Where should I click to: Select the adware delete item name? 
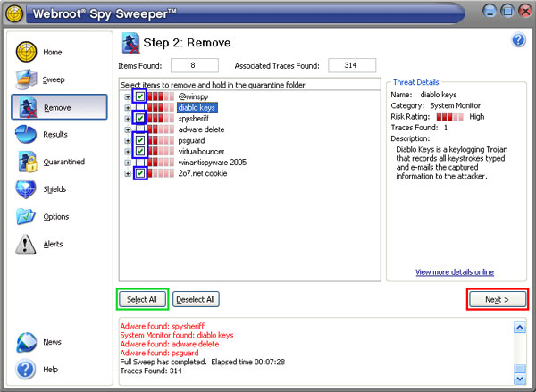pyautogui.click(x=201, y=129)
